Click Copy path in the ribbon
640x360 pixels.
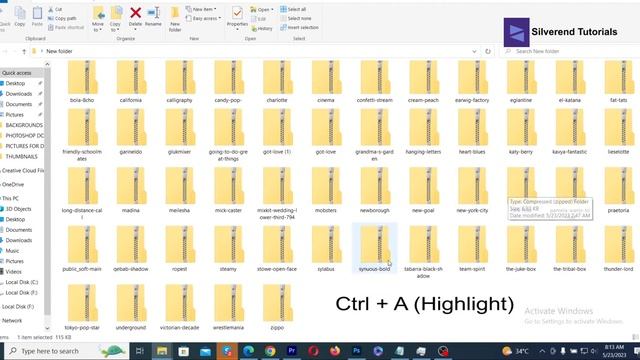pos(62,18)
